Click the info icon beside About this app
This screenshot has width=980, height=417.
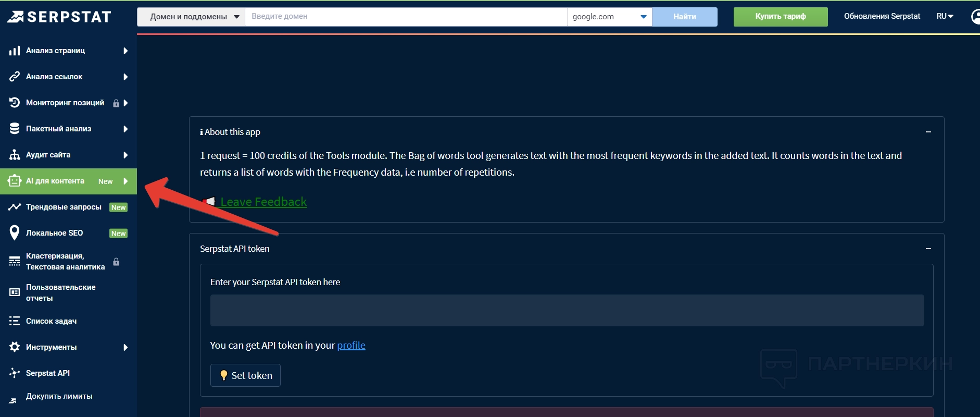click(x=202, y=132)
